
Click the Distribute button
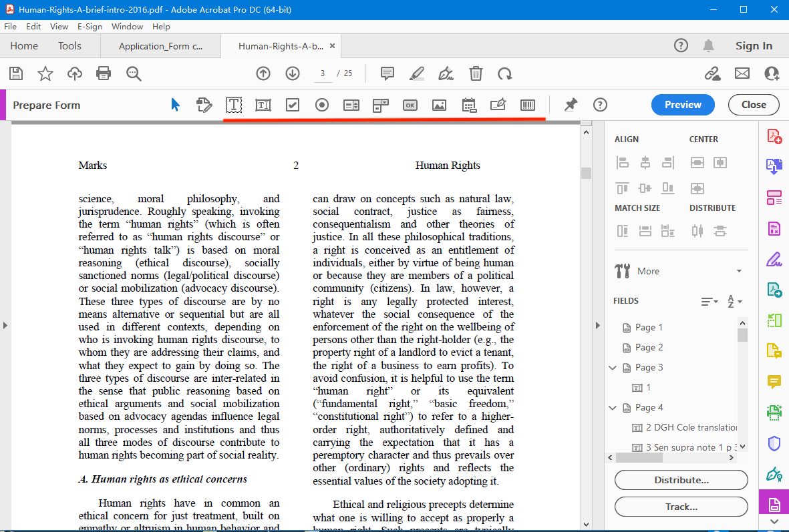click(x=681, y=479)
